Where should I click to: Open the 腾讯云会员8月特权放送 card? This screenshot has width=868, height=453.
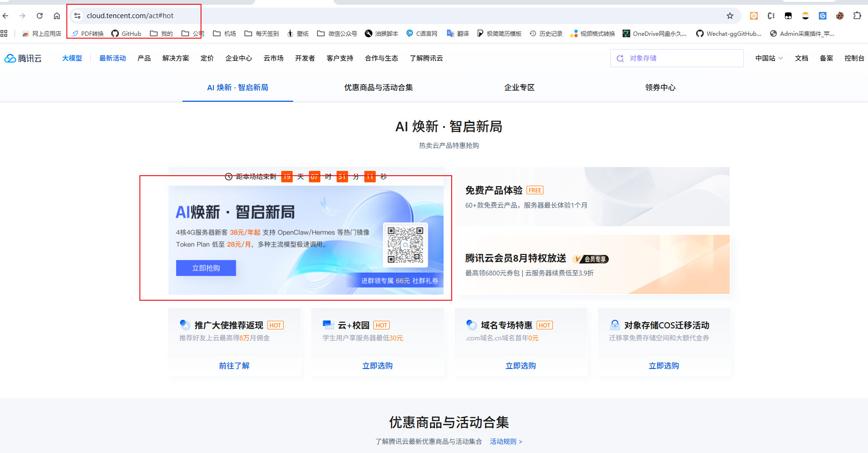click(x=592, y=264)
